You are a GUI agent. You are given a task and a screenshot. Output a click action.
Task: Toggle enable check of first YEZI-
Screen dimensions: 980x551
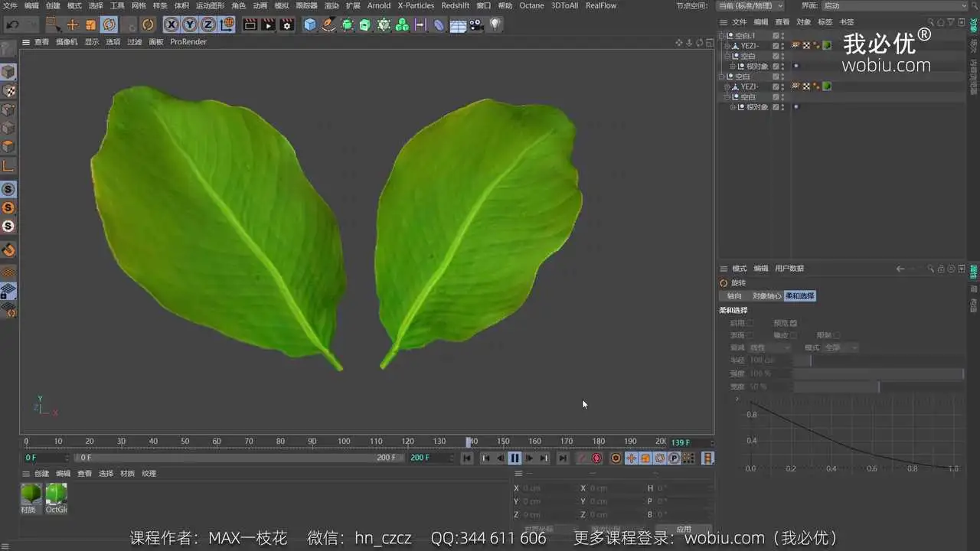776,46
